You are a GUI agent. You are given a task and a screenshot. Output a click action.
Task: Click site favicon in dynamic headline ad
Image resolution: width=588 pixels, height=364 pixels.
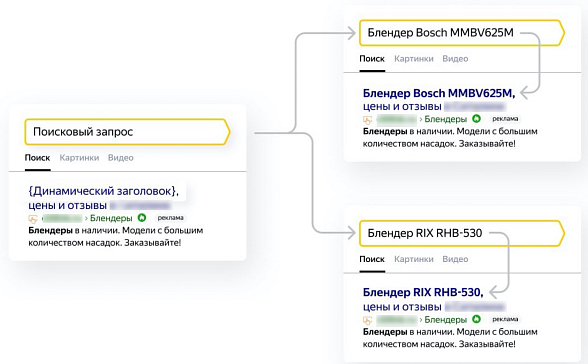(33, 219)
